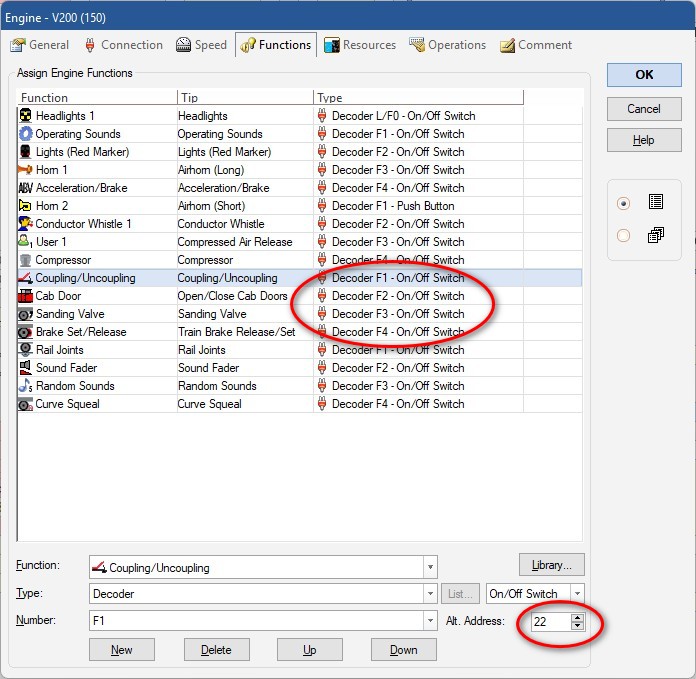Viewport: 696px width, 679px height.
Task: Click decoder plug icon in Horn 2 row
Action: pos(322,205)
